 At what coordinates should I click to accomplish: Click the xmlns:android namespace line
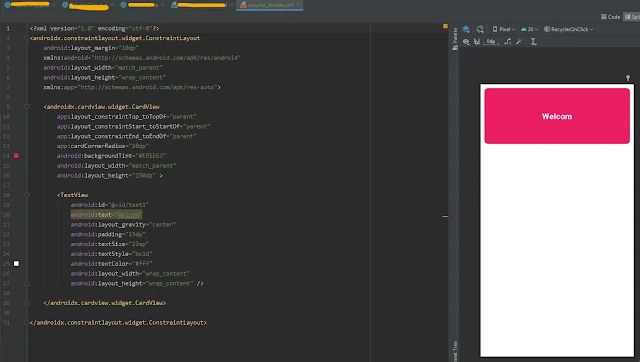pos(142,58)
